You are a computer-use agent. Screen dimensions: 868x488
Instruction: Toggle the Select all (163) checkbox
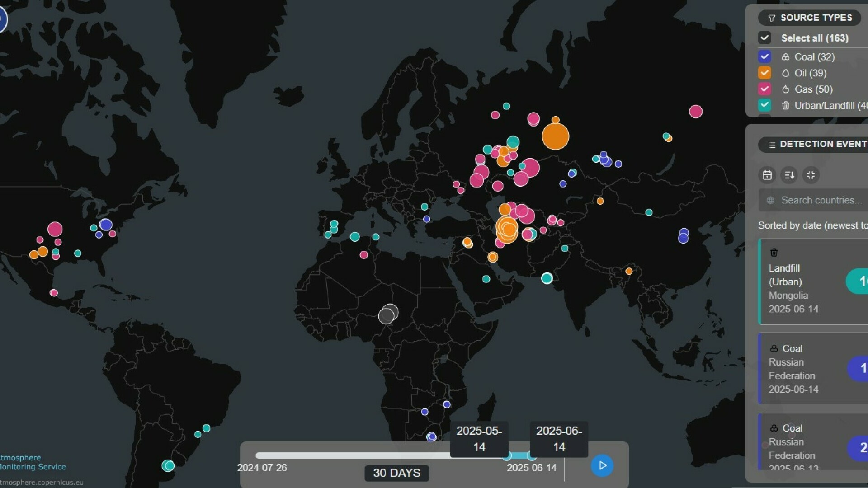(764, 38)
